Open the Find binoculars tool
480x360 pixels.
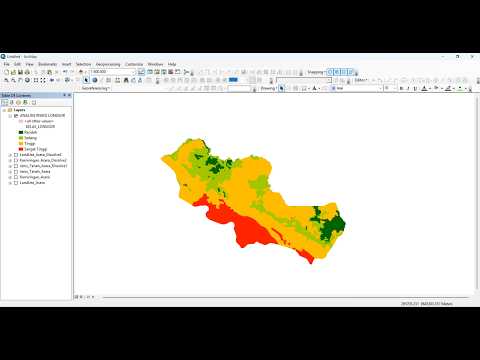[126, 80]
